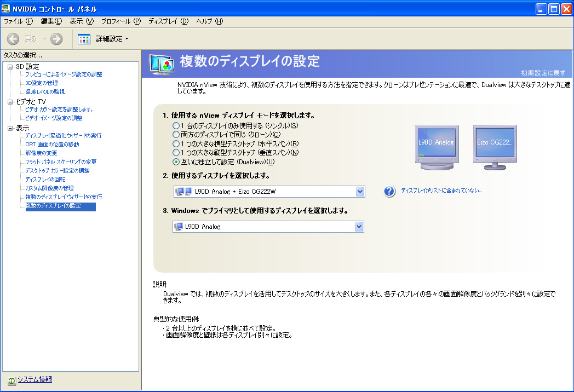Open フラット パネル スケーリングの変更 task
The image size is (574, 392).
pyautogui.click(x=61, y=162)
